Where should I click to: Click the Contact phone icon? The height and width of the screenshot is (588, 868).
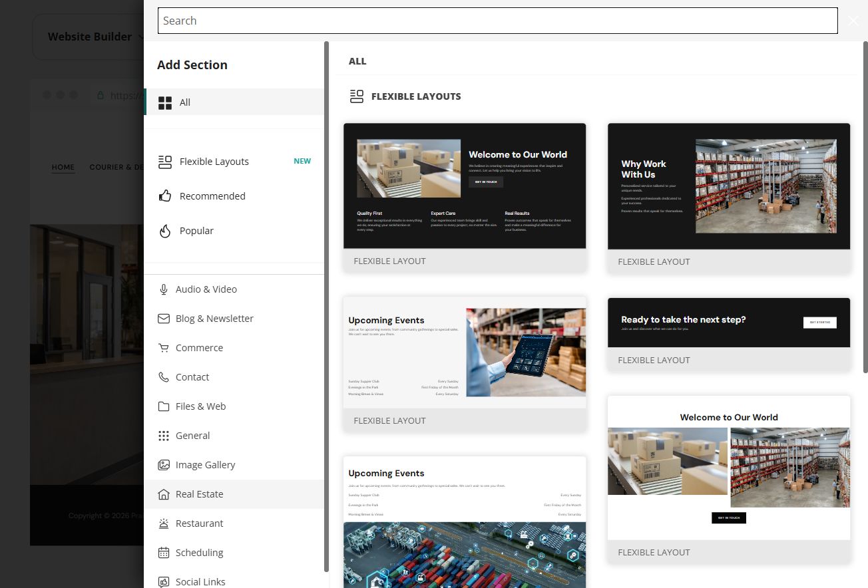(164, 377)
